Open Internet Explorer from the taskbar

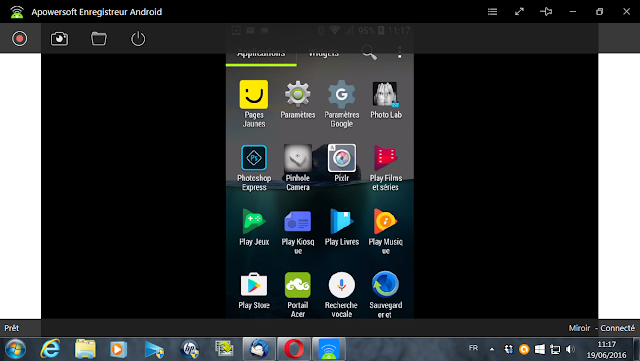pos(50,350)
